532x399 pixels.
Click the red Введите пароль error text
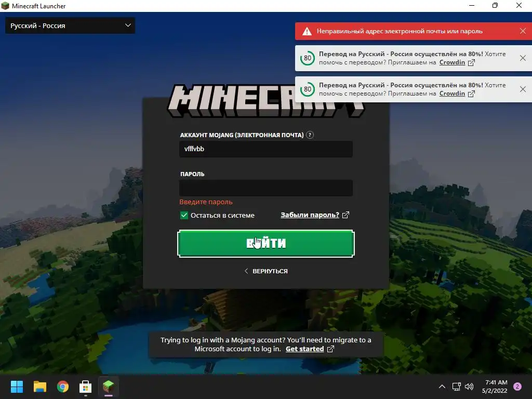pyautogui.click(x=206, y=202)
